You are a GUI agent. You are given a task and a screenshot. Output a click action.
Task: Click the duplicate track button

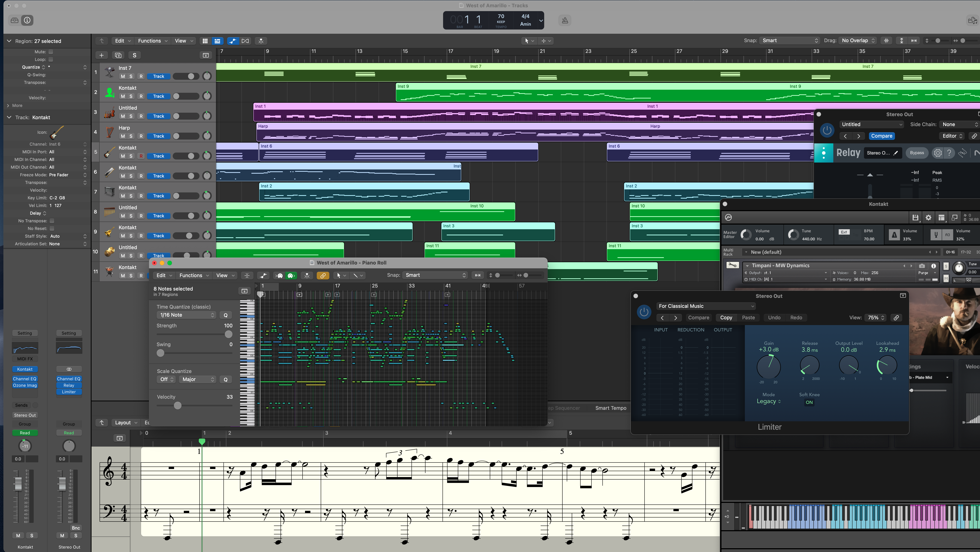point(118,55)
